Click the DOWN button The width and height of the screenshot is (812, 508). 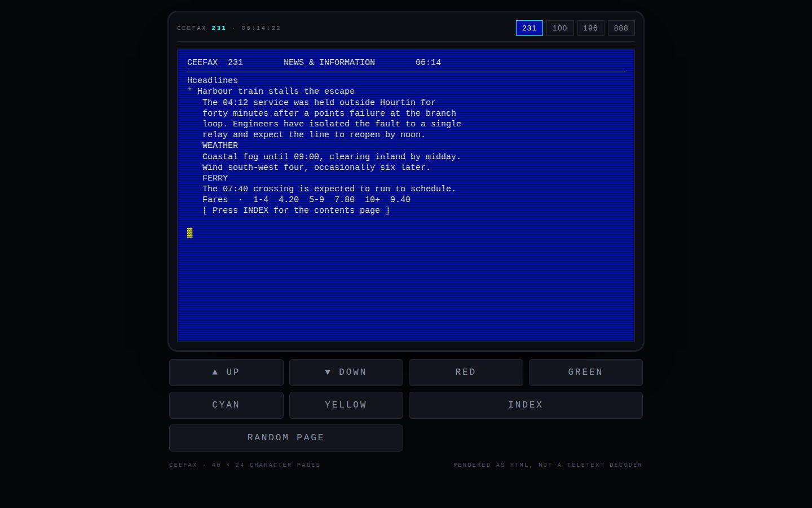tap(346, 373)
